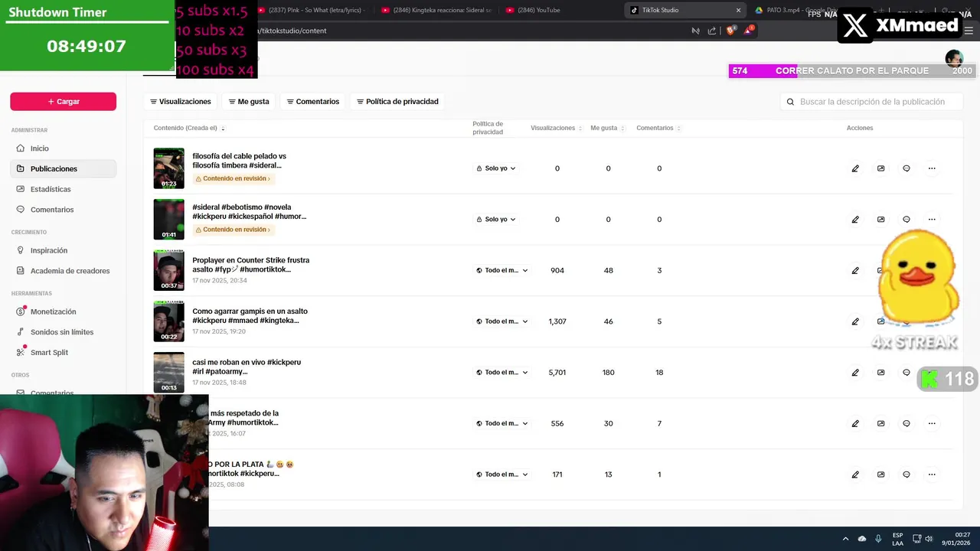Click the search box for publication description
The height and width of the screenshot is (551, 980).
pyautogui.click(x=871, y=102)
